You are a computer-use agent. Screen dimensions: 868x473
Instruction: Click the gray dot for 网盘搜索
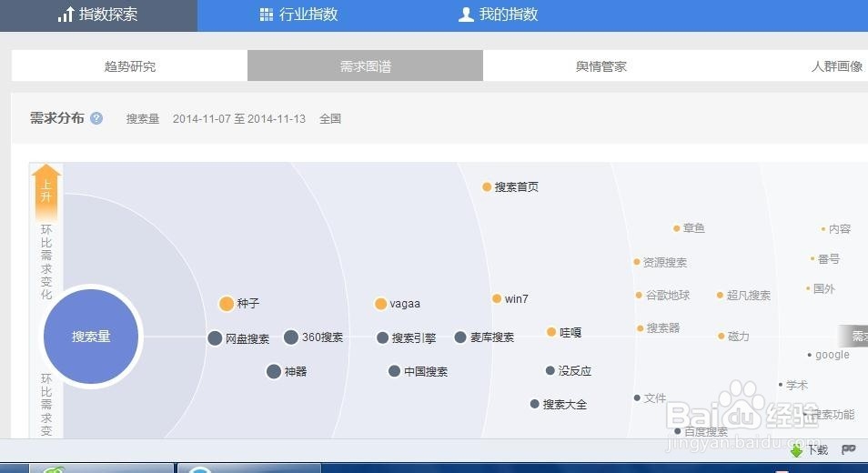pyautogui.click(x=215, y=338)
